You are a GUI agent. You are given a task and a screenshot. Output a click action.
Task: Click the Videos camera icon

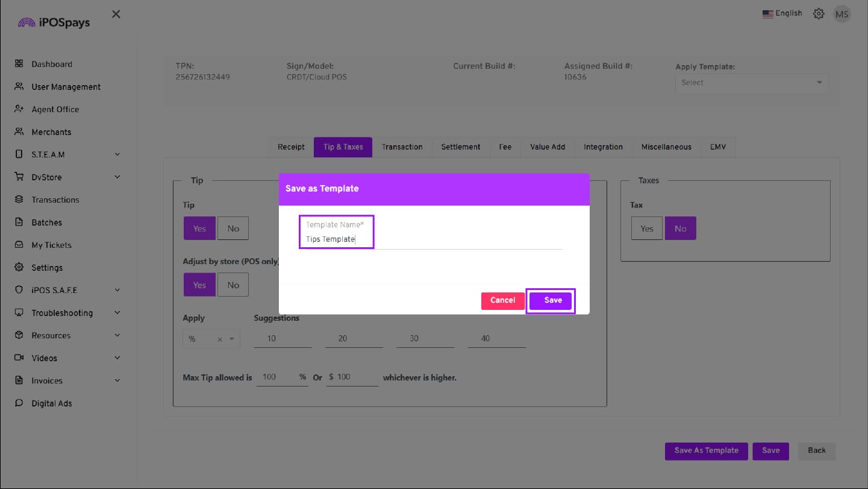[x=19, y=358]
